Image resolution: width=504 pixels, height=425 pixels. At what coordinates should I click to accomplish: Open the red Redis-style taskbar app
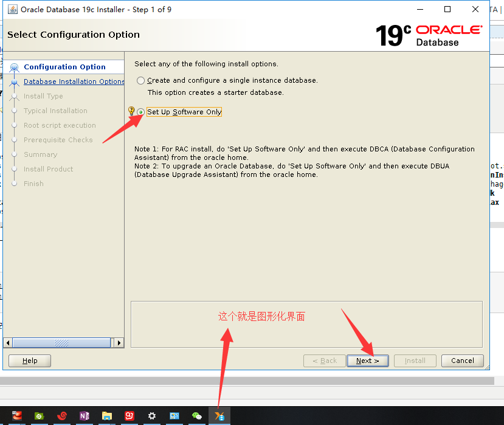16,416
